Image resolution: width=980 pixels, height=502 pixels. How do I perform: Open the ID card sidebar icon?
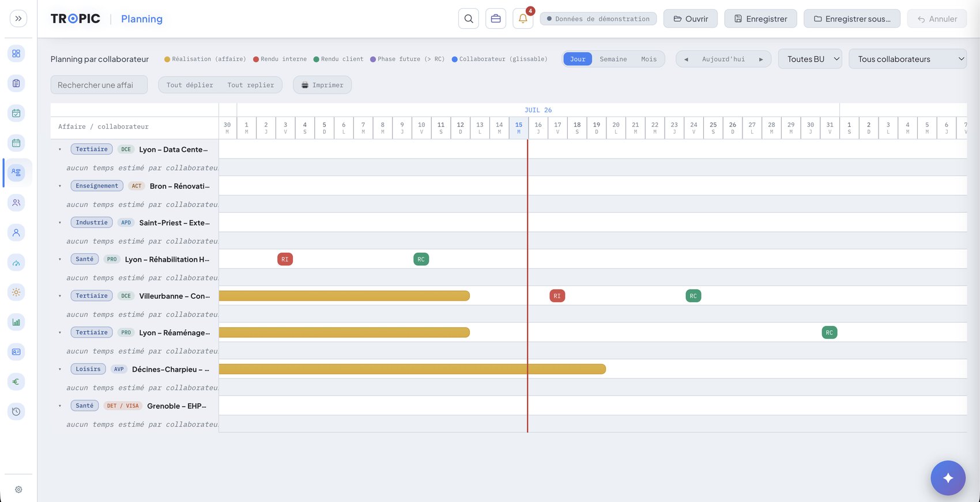(x=16, y=351)
